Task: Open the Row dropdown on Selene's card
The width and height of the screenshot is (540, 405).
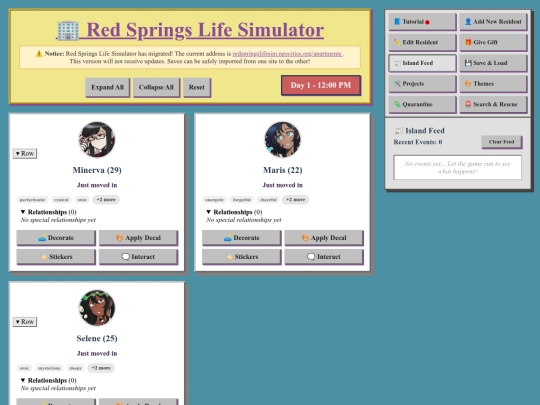Action: pyautogui.click(x=25, y=322)
